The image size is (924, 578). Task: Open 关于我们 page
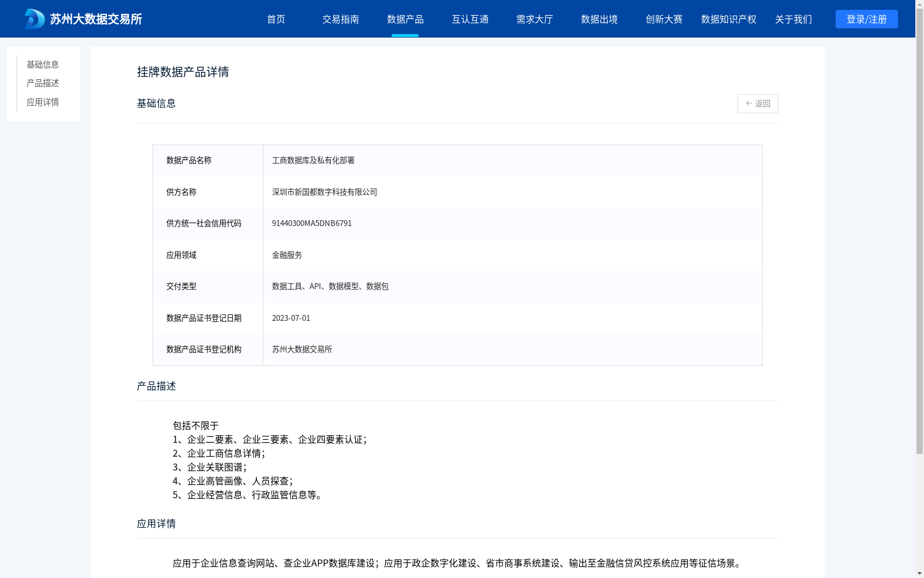[793, 19]
